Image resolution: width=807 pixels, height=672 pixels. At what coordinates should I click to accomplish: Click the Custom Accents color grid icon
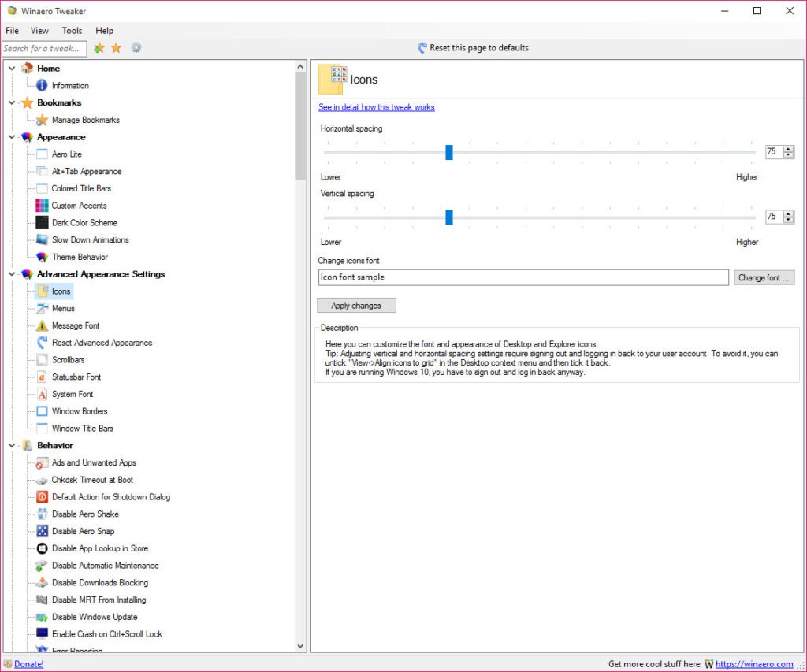point(42,206)
